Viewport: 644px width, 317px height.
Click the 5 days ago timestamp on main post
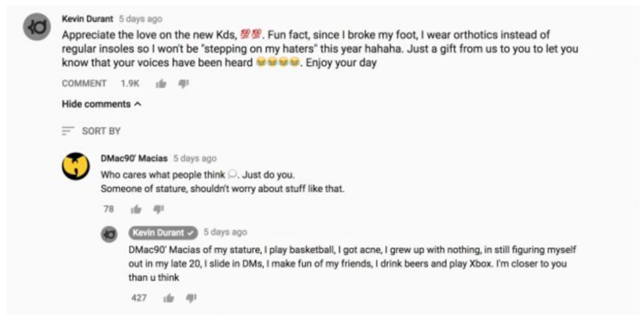coord(140,19)
